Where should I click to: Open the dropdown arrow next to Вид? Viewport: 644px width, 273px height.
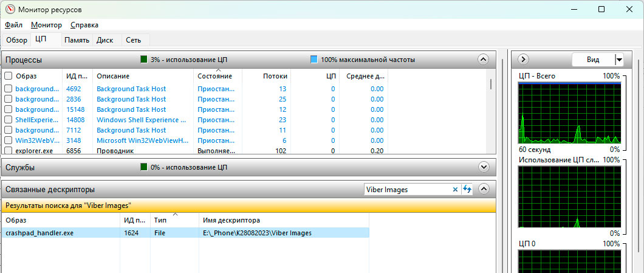(x=619, y=60)
